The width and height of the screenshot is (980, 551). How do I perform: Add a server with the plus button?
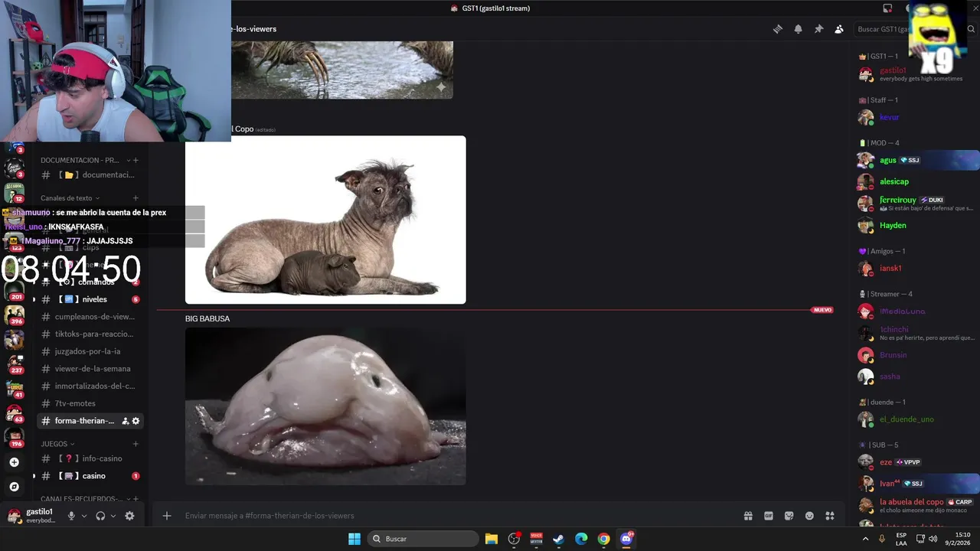pos(14,462)
